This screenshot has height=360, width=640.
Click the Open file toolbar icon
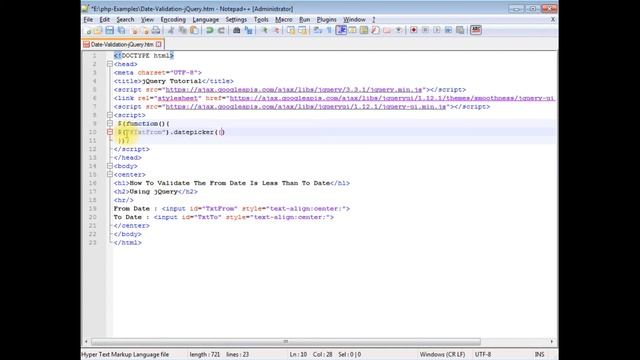click(98, 30)
